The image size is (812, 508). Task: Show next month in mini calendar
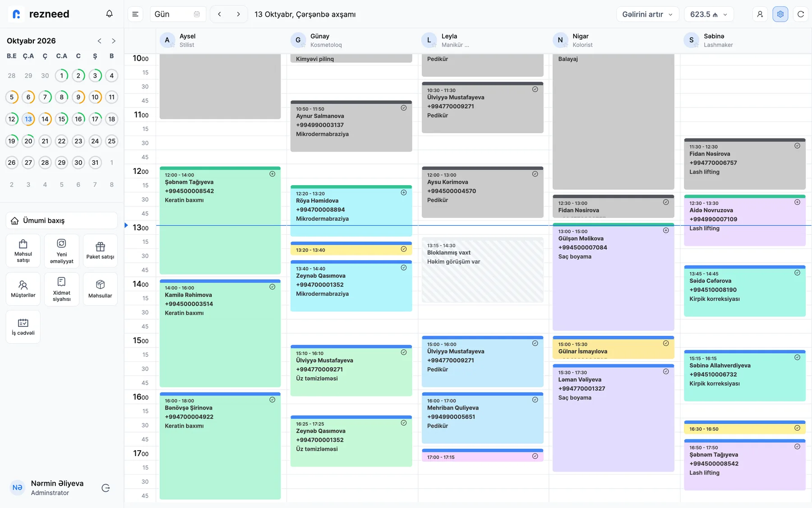114,41
